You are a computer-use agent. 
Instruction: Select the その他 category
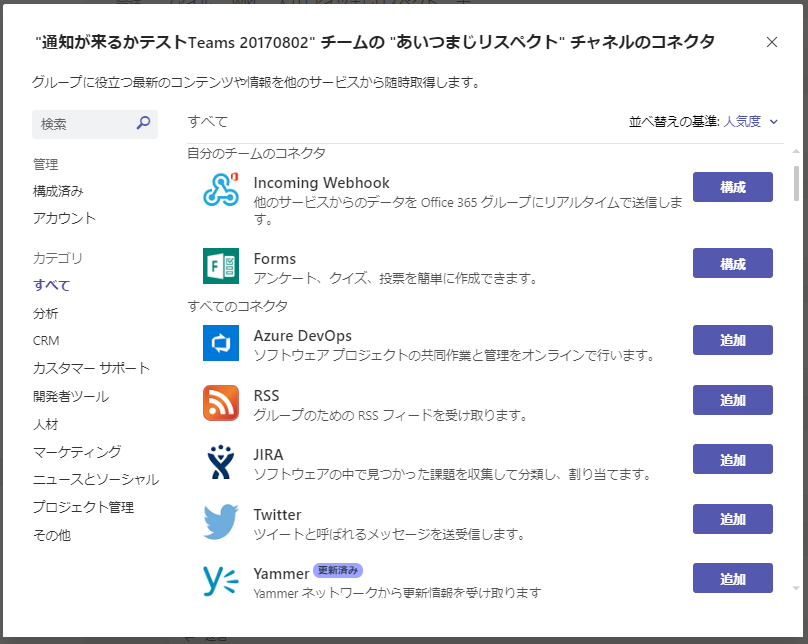[x=52, y=535]
